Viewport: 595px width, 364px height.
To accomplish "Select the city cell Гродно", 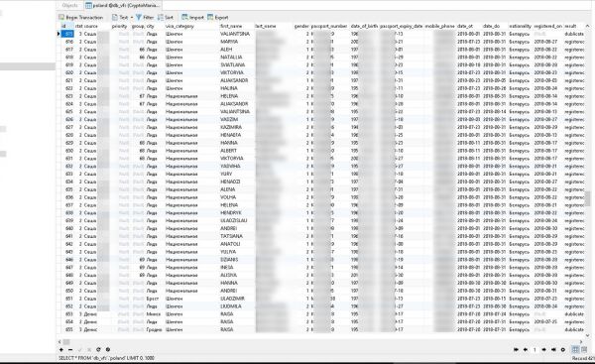I will click(155, 330).
